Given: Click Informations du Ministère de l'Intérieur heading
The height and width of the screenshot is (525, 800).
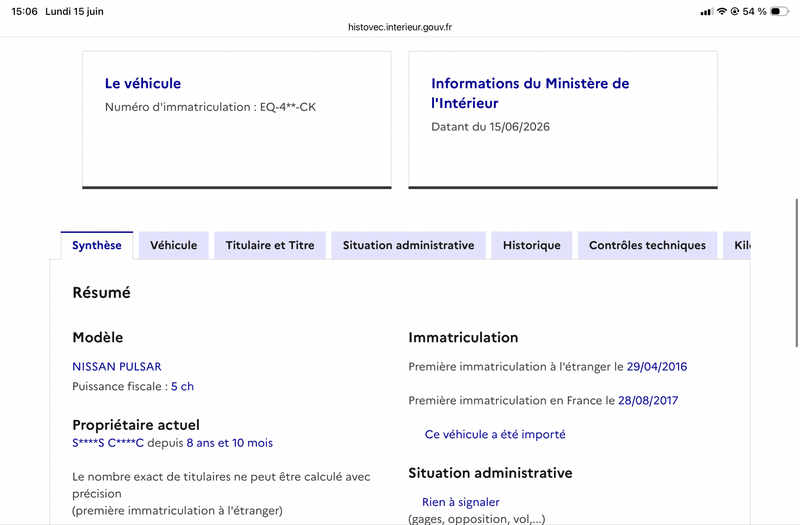Looking at the screenshot, I should 530,93.
